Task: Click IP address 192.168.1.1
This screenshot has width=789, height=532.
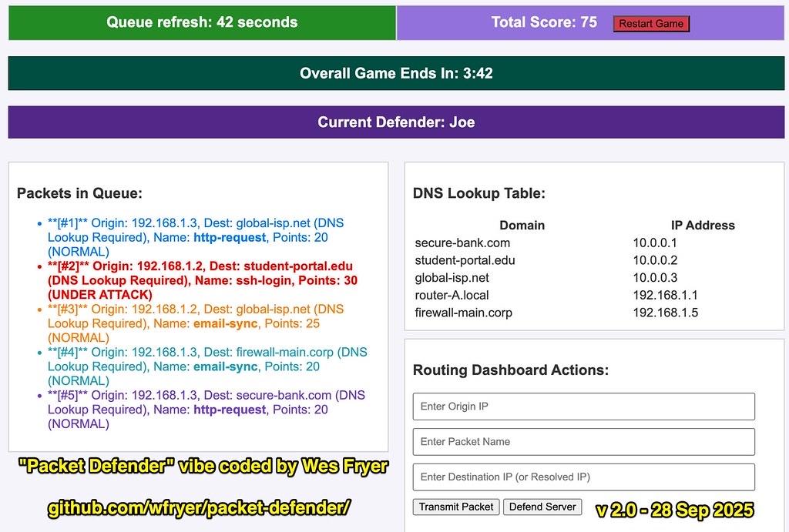Action: pos(665,295)
